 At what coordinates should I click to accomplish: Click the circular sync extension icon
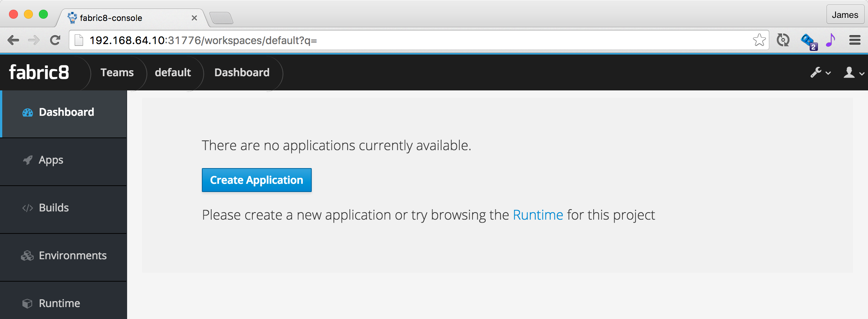coord(783,40)
